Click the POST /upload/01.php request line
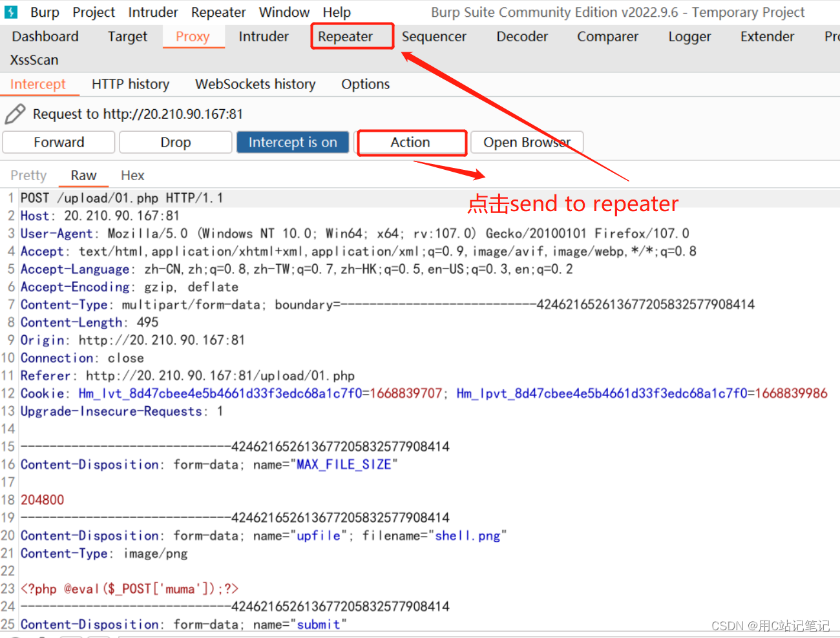840x638 pixels. pos(121,198)
